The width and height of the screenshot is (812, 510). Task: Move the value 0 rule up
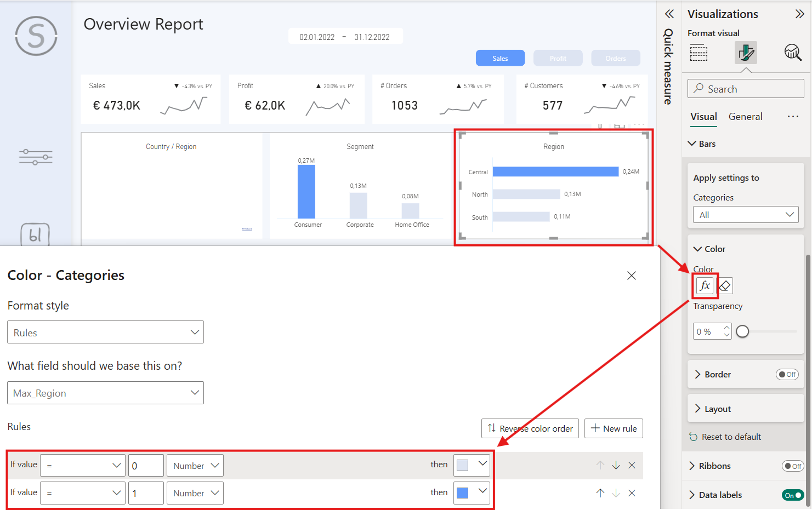click(x=600, y=465)
